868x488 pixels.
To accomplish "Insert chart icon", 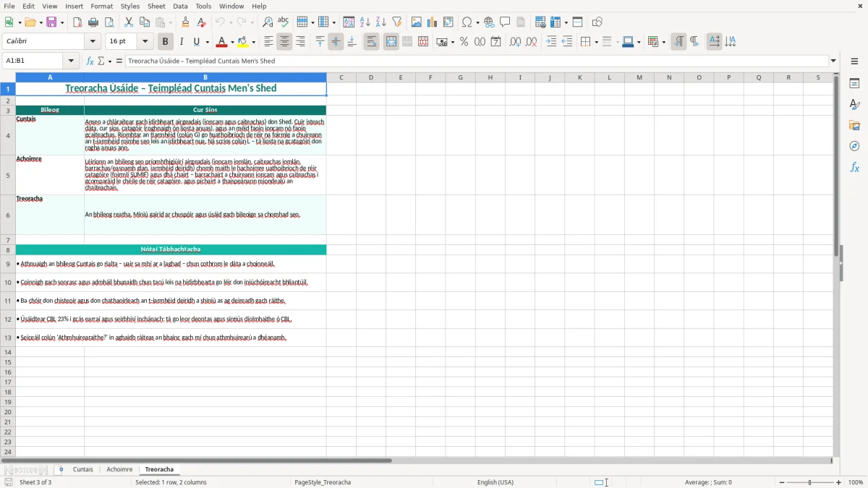I will click(433, 22).
